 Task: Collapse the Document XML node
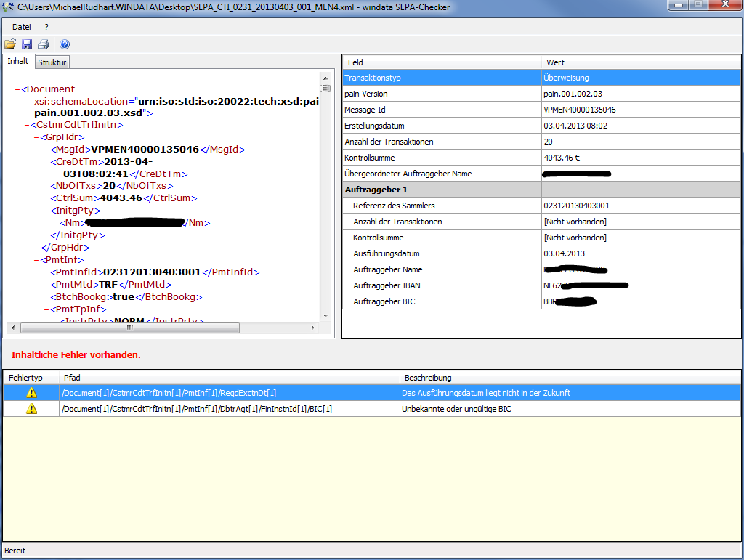17,89
